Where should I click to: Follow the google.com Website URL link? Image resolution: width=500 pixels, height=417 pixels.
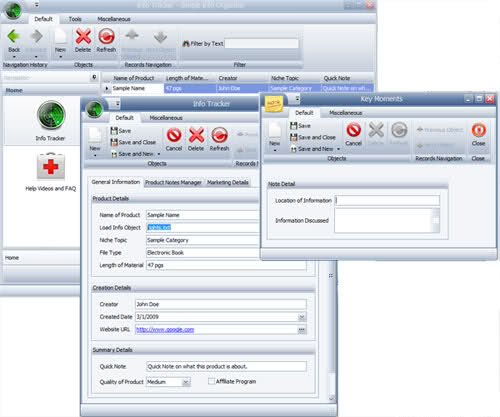click(165, 329)
